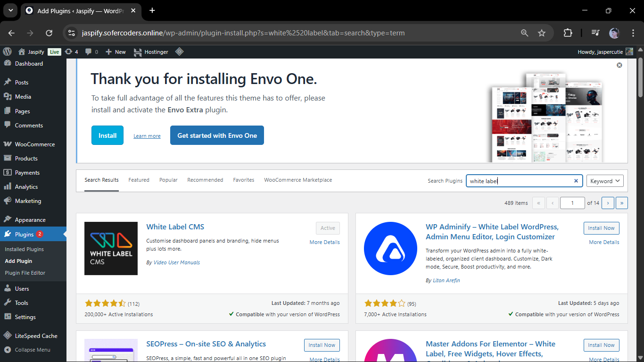Open the Chrome tab search dropdown

pyautogui.click(x=10, y=10)
